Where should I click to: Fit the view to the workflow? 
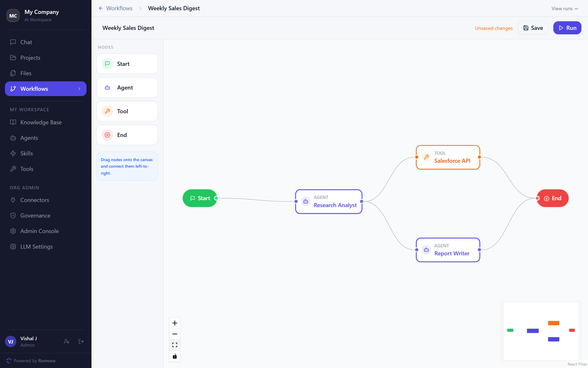pyautogui.click(x=175, y=345)
